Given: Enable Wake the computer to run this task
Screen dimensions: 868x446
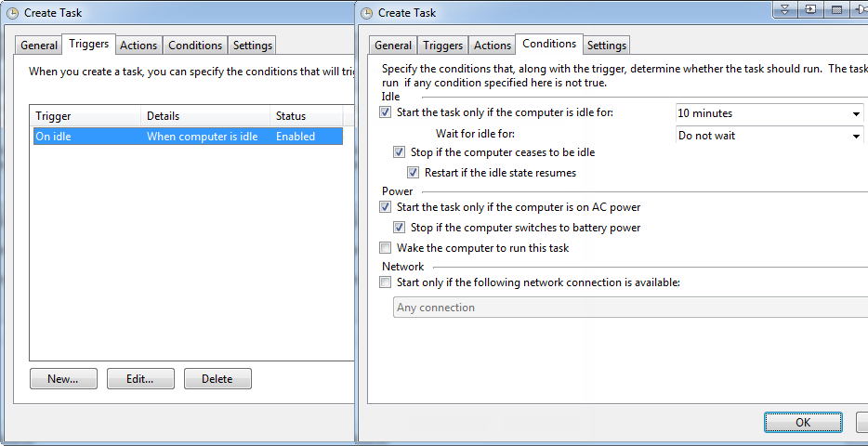Looking at the screenshot, I should pyautogui.click(x=385, y=247).
